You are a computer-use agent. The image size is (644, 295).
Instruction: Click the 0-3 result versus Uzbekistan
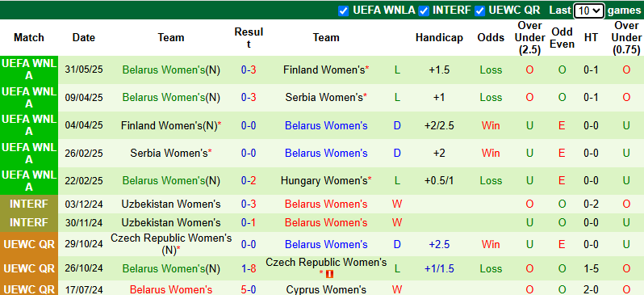tap(249, 204)
